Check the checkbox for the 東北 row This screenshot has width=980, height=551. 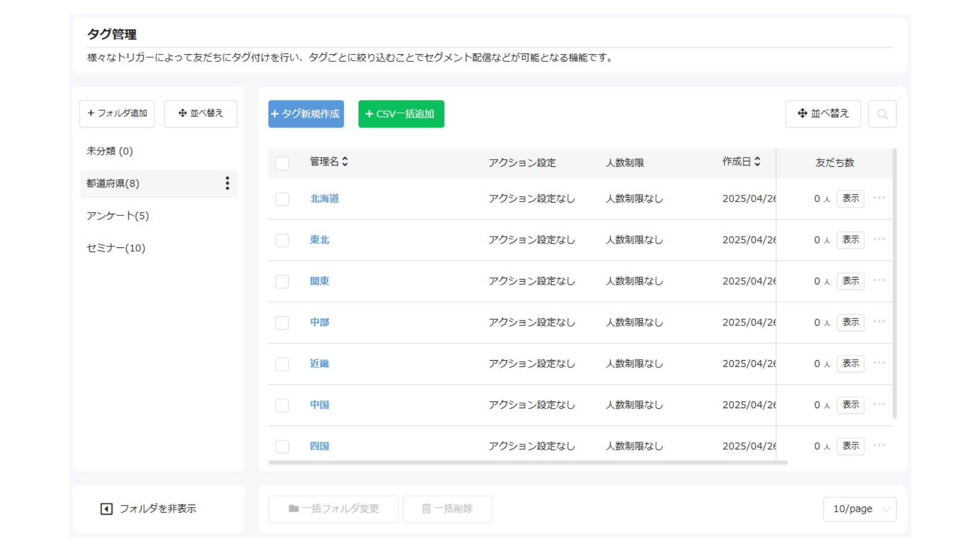click(x=282, y=240)
